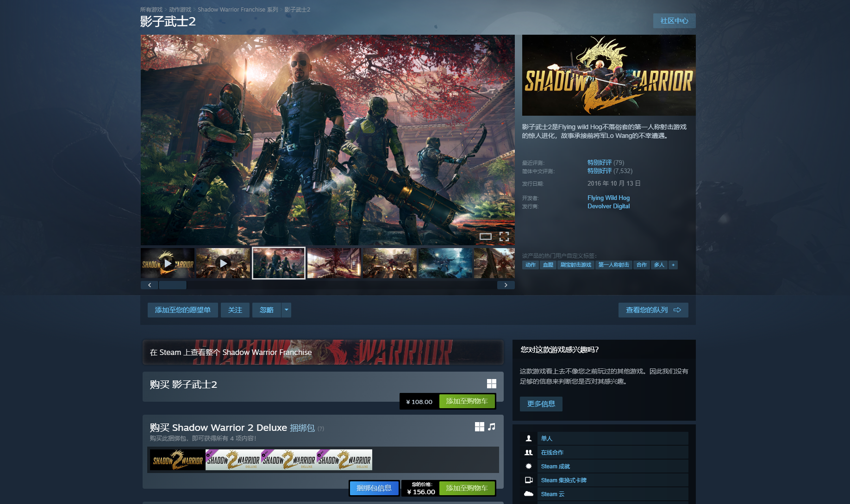Open the 社区中心 community hub button
This screenshot has height=504, width=850.
pyautogui.click(x=675, y=21)
